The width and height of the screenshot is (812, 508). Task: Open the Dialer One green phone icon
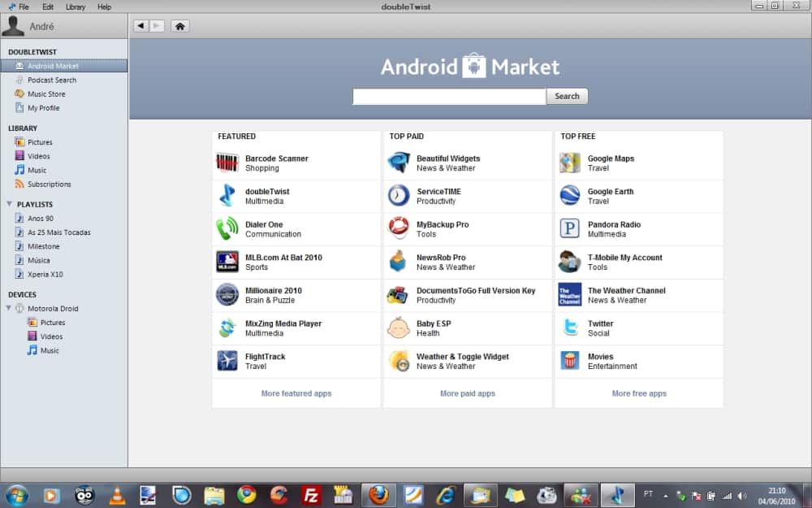click(x=227, y=228)
